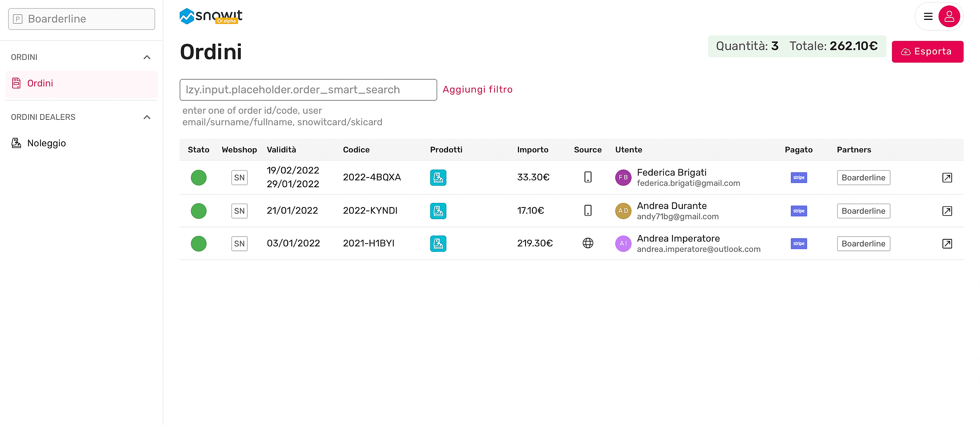This screenshot has width=980, height=425.
Task: Click Aggiungi filtro link
Action: coord(477,90)
